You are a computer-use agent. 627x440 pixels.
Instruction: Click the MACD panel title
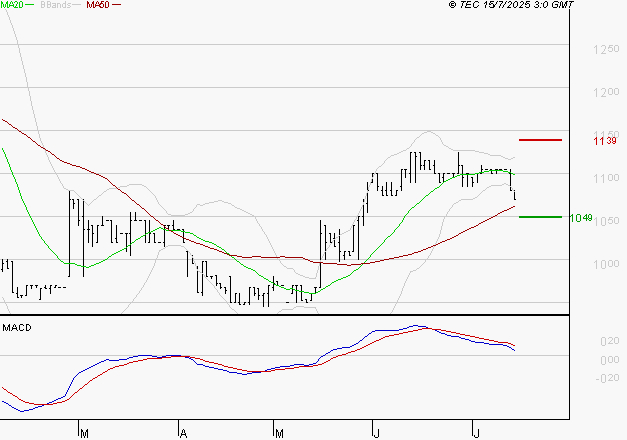tap(17, 327)
